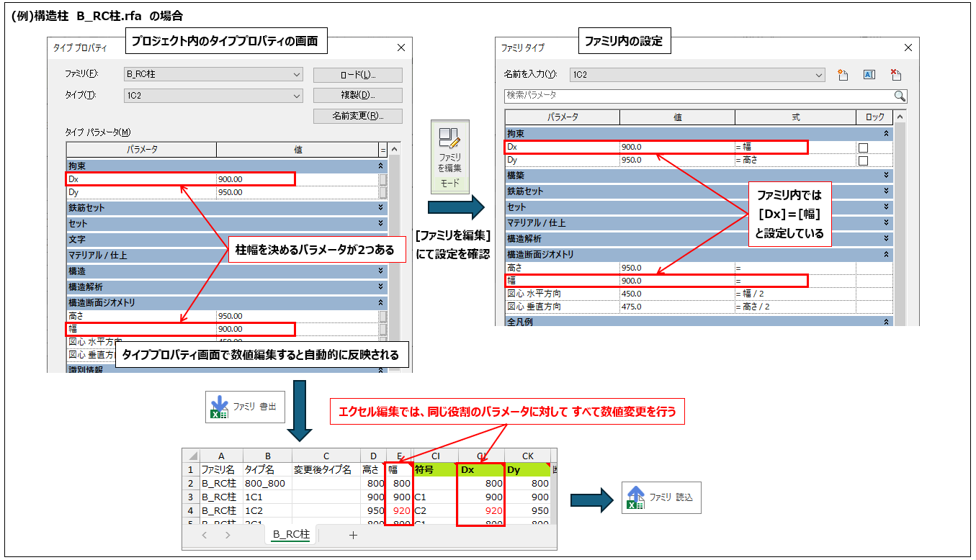The width and height of the screenshot is (976, 560).
Task: Click the Excel select-all corner
Action: click(x=191, y=456)
